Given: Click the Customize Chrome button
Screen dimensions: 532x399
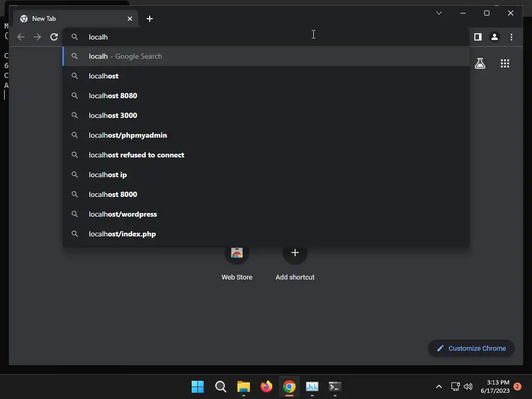Looking at the screenshot, I should 471,349.
